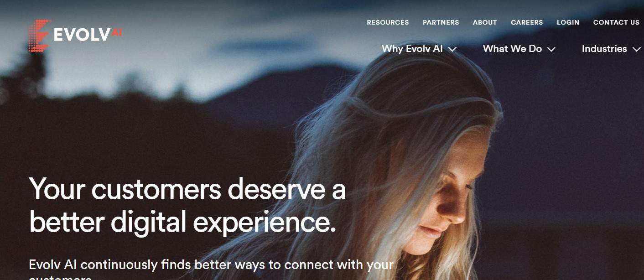This screenshot has width=644, height=280.
Task: Open the Resources link
Action: pos(388,22)
